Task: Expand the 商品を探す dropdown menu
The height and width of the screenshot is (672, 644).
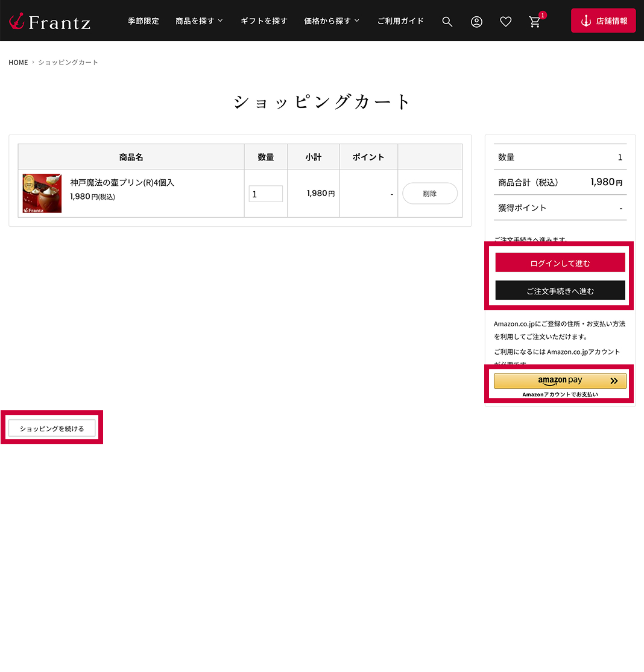Action: 199,21
